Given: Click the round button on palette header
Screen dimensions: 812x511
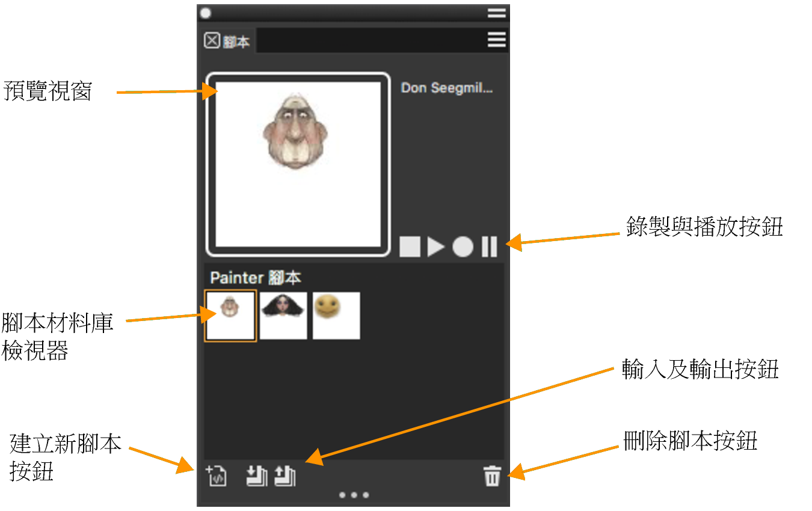Looking at the screenshot, I should tap(206, 13).
